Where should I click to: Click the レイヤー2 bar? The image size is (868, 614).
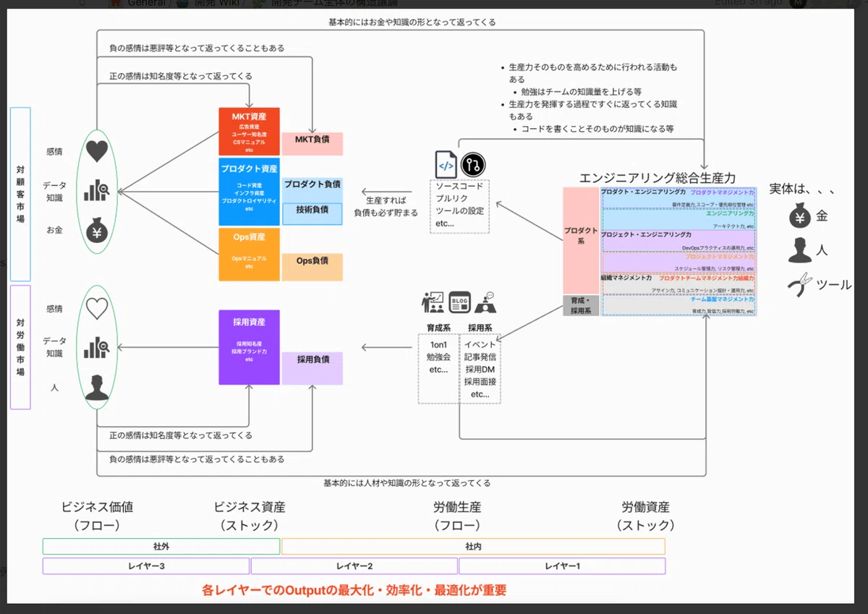click(354, 566)
